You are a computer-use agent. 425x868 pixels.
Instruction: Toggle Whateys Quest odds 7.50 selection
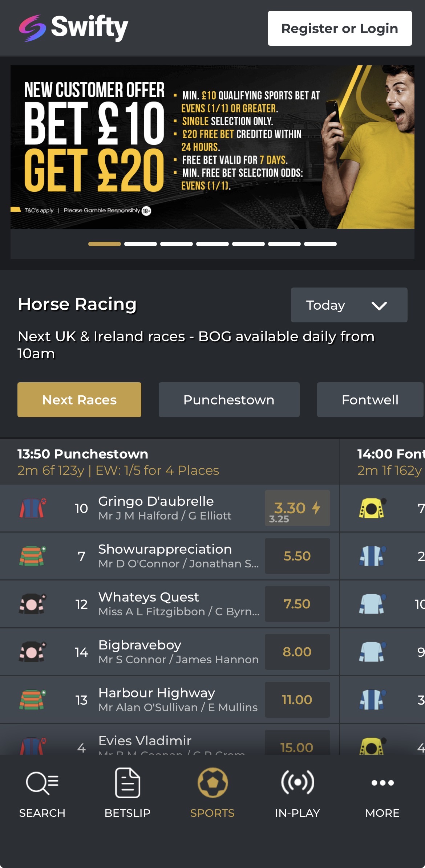(297, 604)
